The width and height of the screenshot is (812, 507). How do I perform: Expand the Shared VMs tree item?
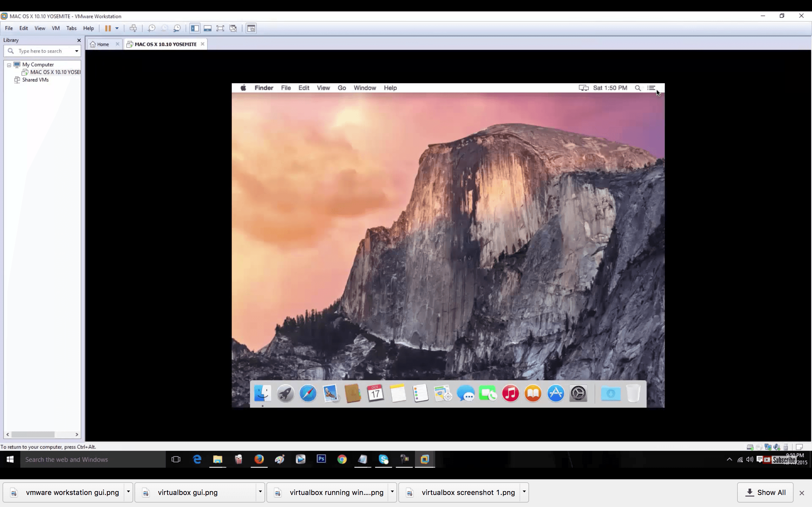(x=9, y=80)
